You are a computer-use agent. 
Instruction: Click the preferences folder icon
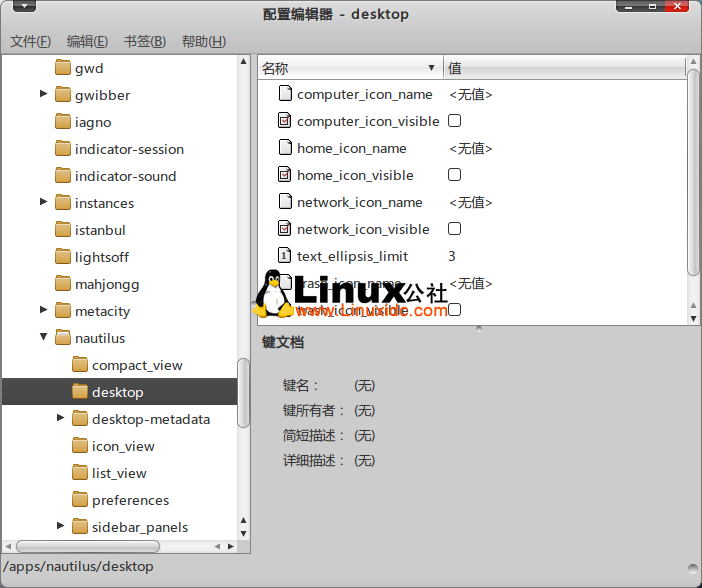click(80, 500)
